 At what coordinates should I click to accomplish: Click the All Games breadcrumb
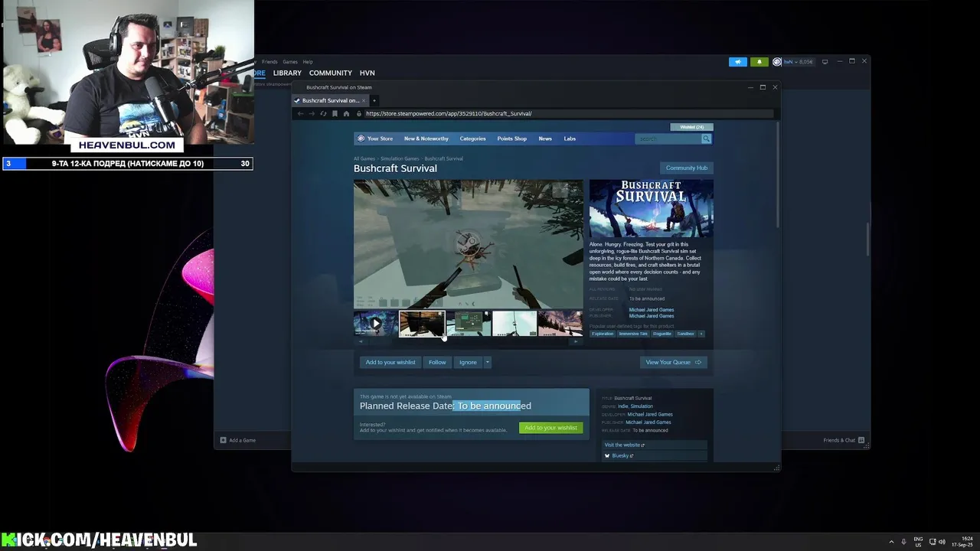[364, 158]
